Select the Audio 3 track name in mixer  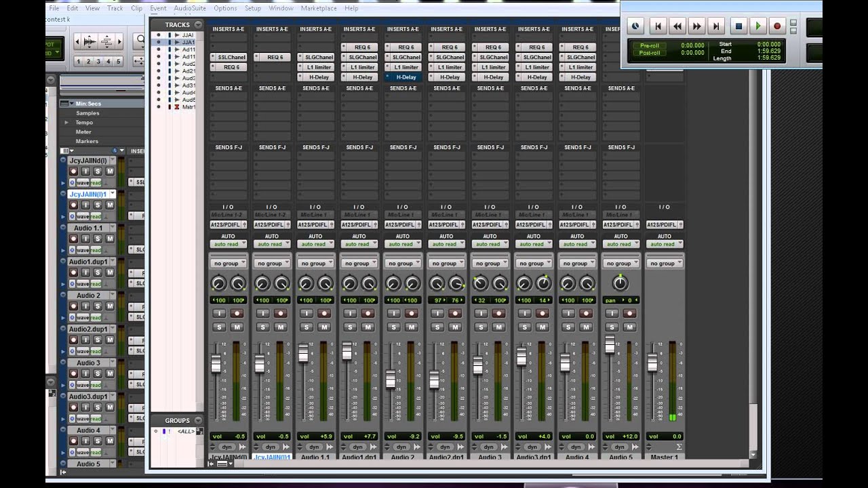(490, 457)
